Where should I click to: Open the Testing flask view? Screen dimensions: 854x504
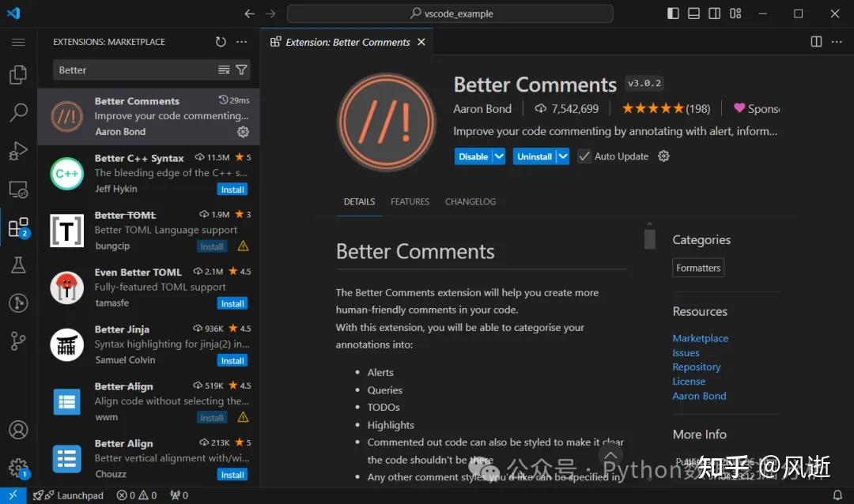[x=18, y=265]
